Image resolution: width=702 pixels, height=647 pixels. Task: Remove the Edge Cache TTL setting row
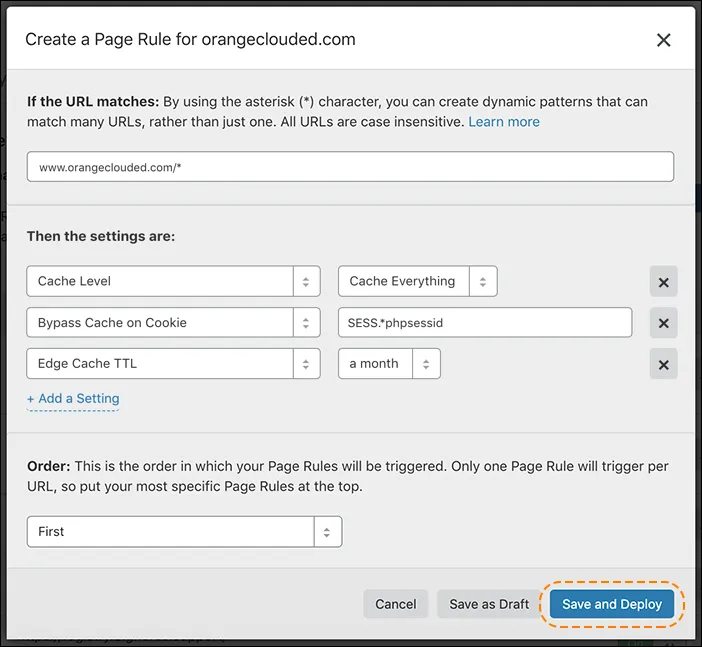(663, 364)
